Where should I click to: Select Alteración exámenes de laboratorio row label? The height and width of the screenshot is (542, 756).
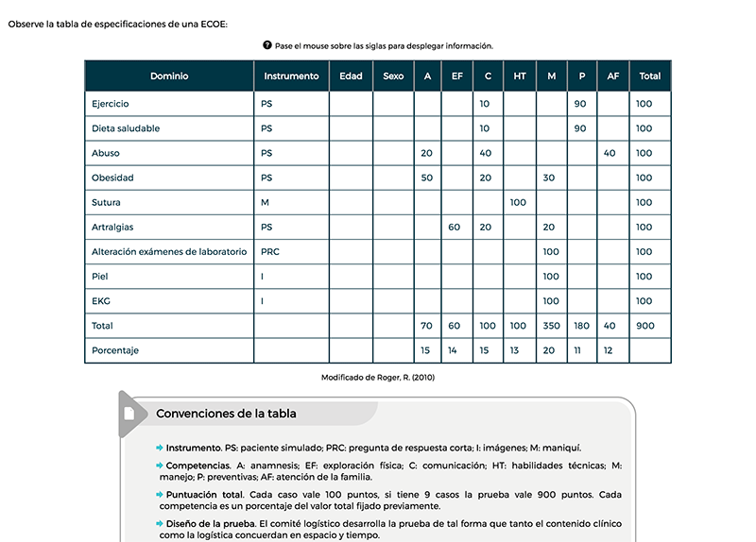point(169,252)
